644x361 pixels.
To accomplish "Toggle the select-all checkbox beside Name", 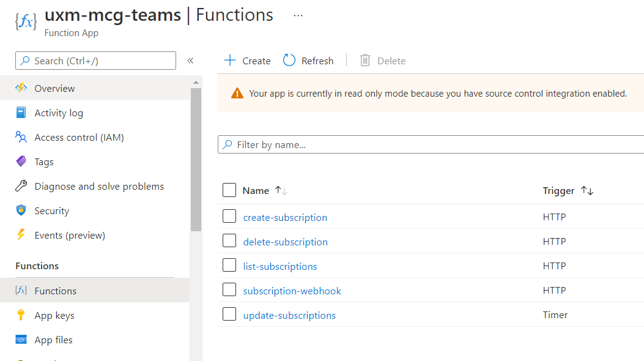I will (x=229, y=190).
